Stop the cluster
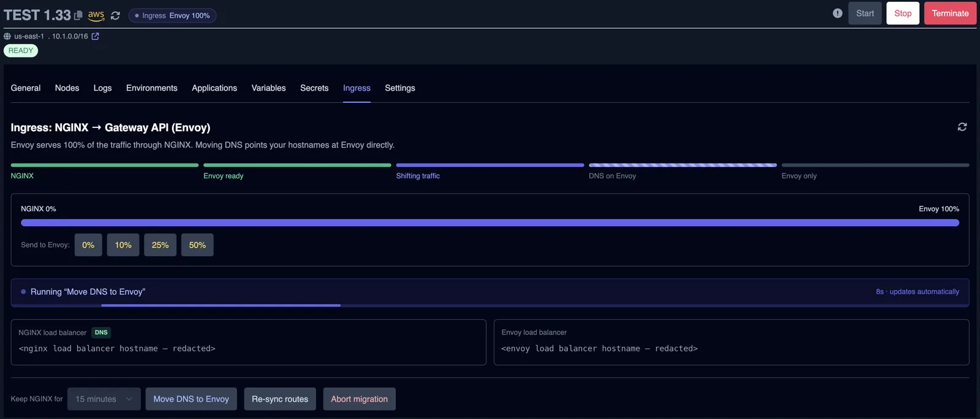980x419 pixels. (x=903, y=13)
